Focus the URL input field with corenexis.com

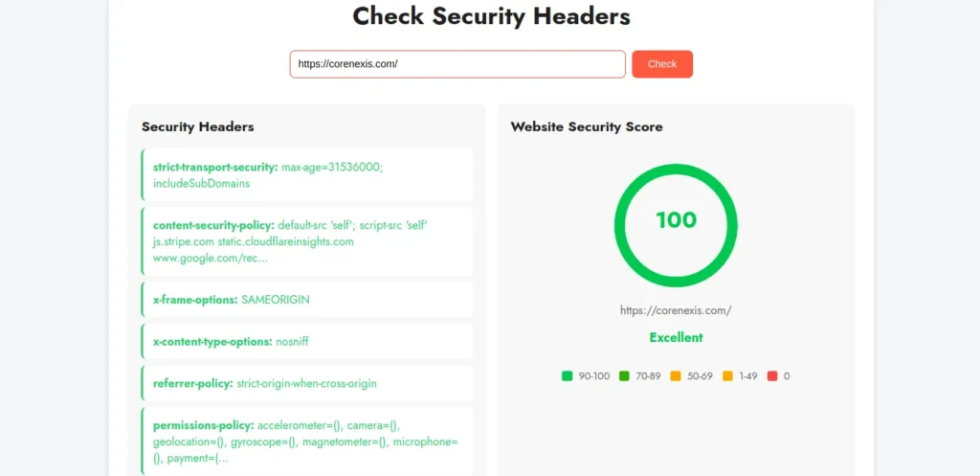tap(457, 64)
